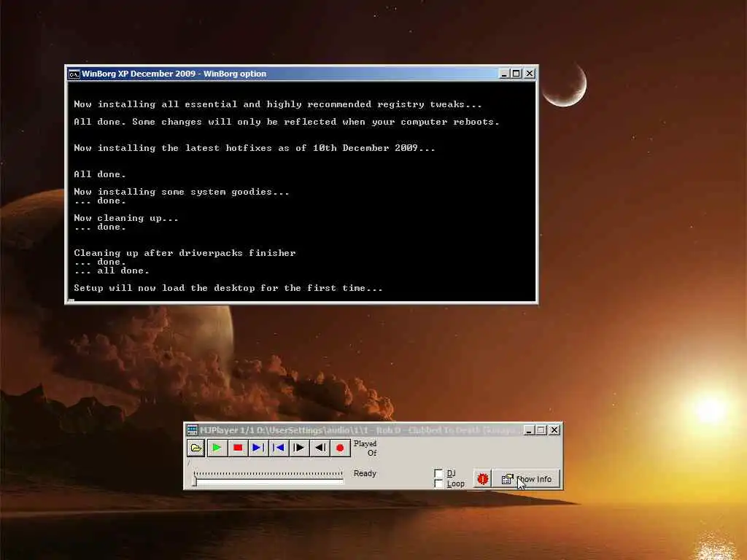Close the MJPlayer window
The height and width of the screenshot is (560, 747).
554,430
